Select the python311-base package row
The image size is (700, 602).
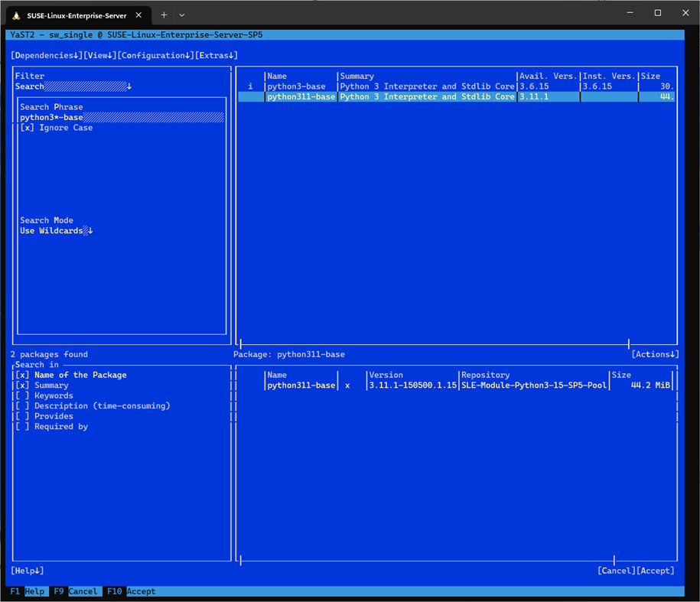tap(456, 97)
